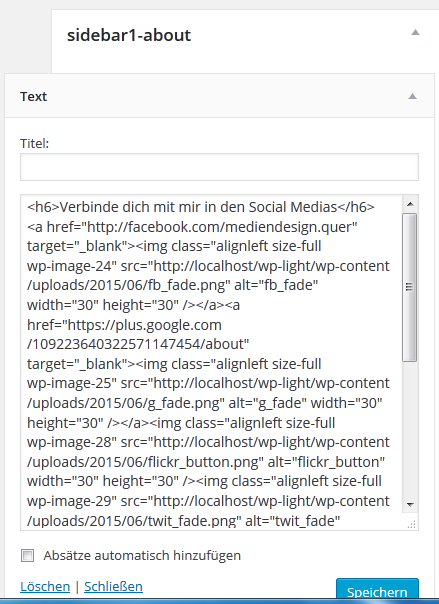
Task: Click the Titel: label
Action: coord(35,144)
